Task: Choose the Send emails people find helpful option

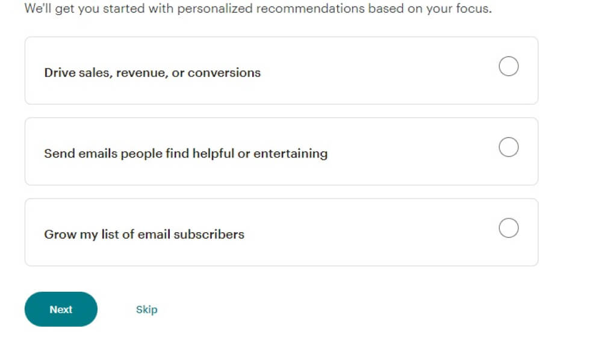Action: tap(509, 147)
